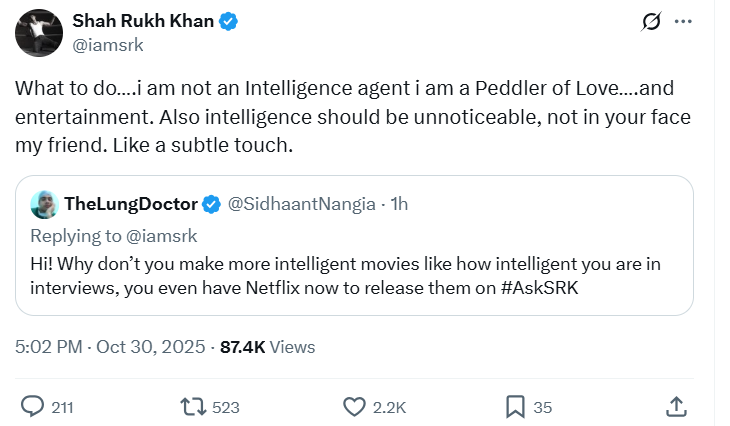Click the @iamsrk mention in Replying to
This screenshot has height=426, width=730.
pos(161,236)
